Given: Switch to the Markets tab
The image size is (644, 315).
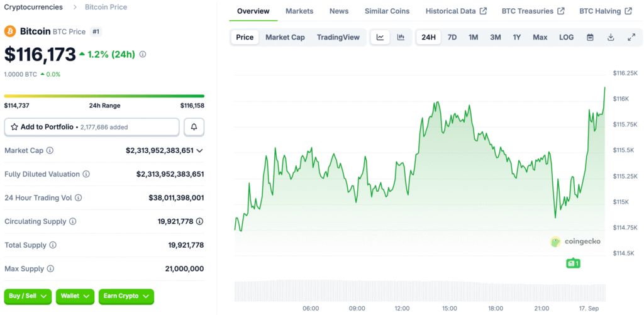Looking at the screenshot, I should [x=299, y=11].
